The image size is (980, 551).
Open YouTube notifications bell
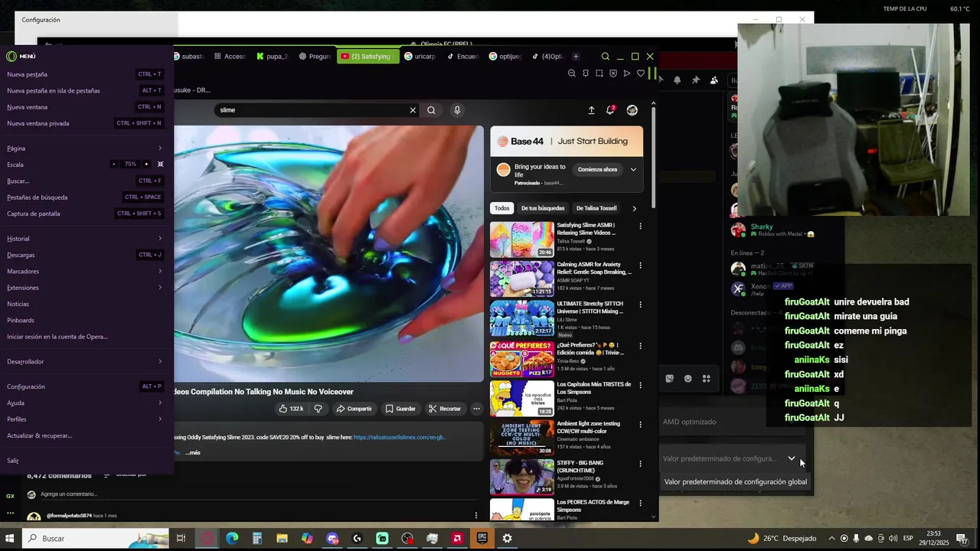coord(610,110)
